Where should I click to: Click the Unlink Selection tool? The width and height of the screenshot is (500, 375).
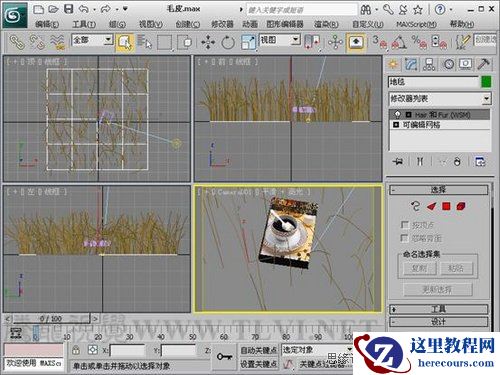point(37,42)
